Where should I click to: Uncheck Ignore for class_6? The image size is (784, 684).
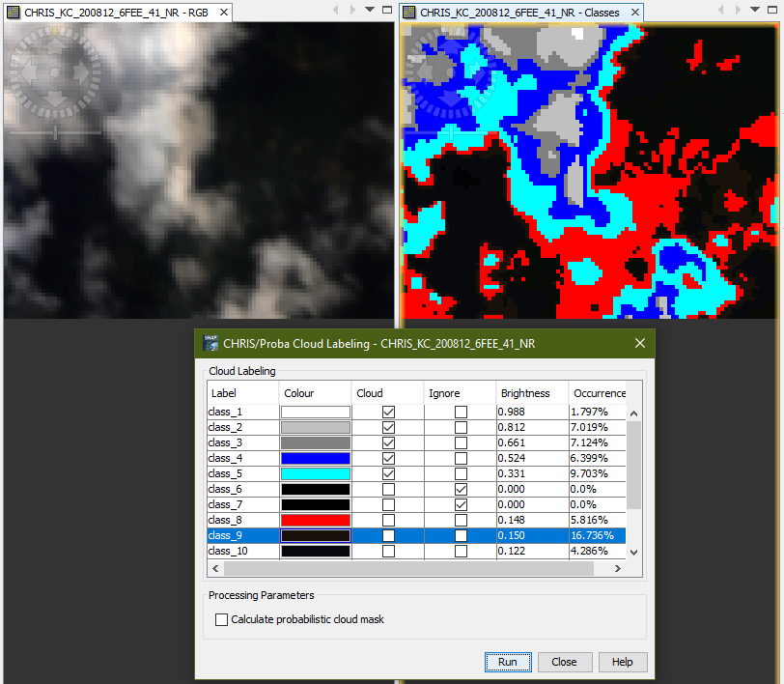pyautogui.click(x=461, y=489)
